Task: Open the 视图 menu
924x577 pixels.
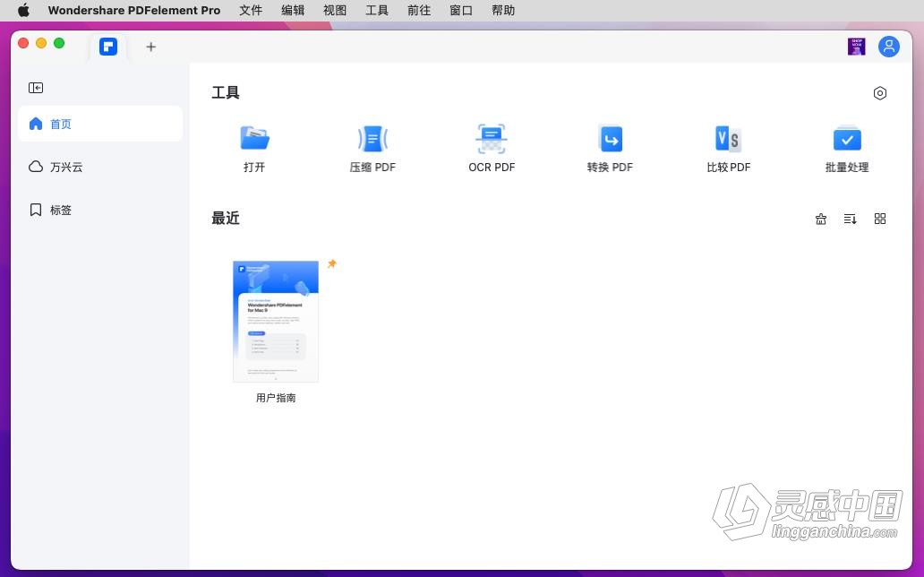Action: point(335,10)
